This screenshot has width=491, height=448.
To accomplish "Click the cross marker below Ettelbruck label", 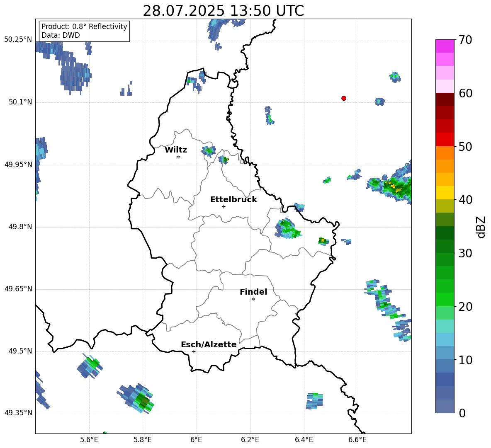I will (224, 206).
